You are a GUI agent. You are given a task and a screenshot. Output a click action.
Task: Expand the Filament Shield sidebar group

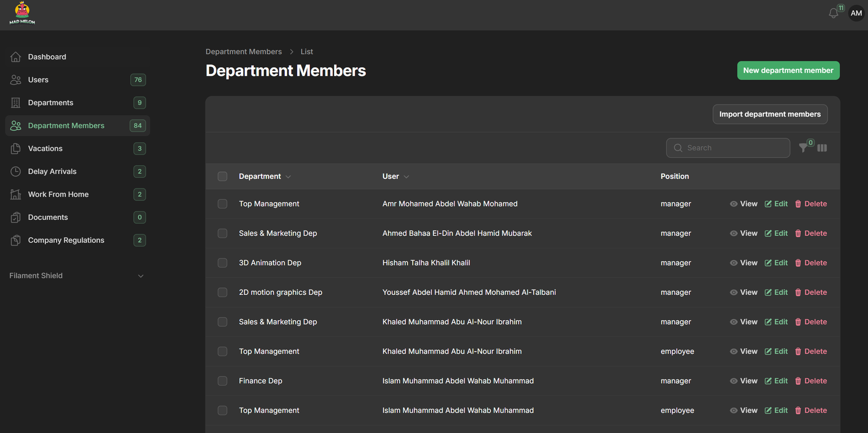tap(141, 276)
